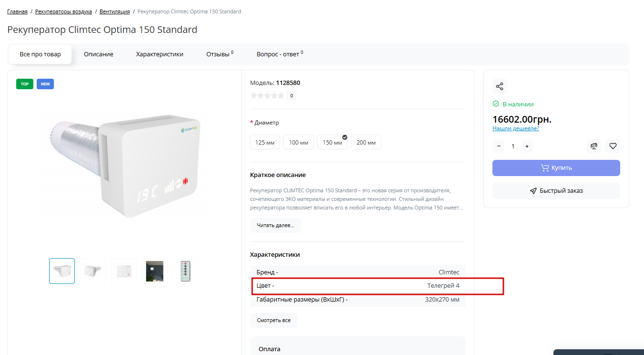Select the remote control thumbnail
Image resolution: width=644 pixels, height=355 pixels.
pyautogui.click(x=185, y=271)
